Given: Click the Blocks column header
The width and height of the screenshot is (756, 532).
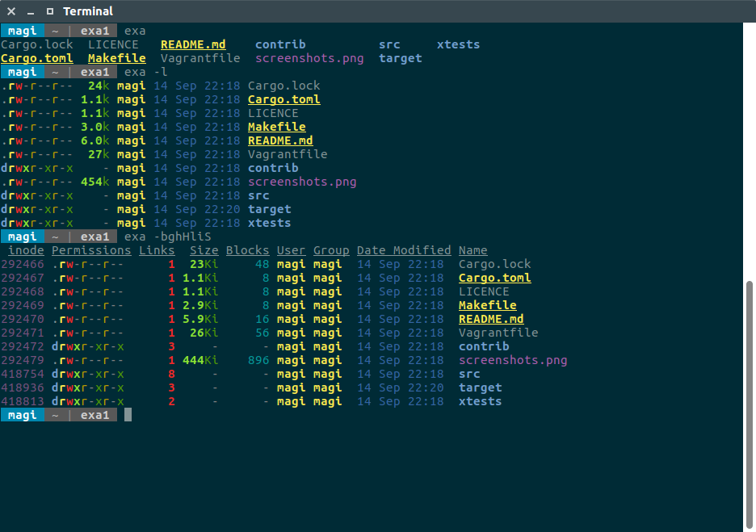Looking at the screenshot, I should coord(247,250).
